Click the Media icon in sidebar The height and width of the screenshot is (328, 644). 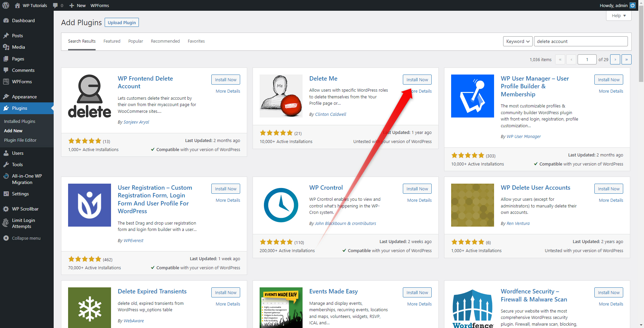pos(6,47)
